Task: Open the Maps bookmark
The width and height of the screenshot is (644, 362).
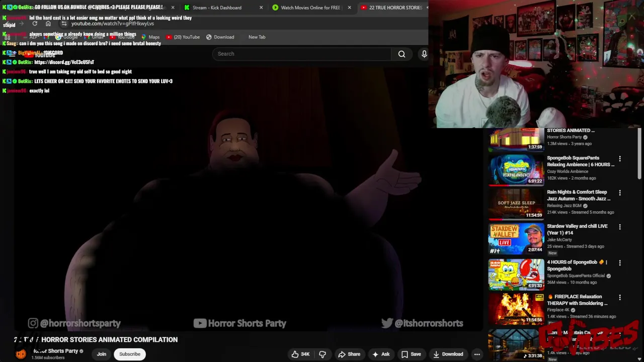Action: pos(150,37)
